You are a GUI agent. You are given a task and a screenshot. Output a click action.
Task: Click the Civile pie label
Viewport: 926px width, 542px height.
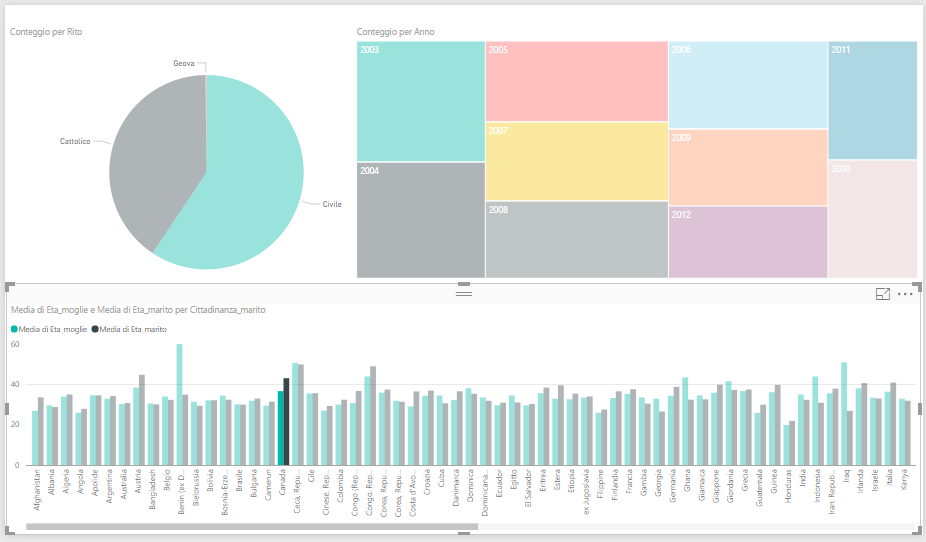pos(332,204)
